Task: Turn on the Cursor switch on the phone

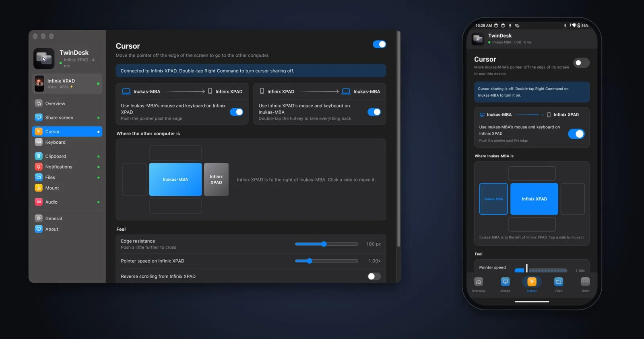Action: [581, 63]
